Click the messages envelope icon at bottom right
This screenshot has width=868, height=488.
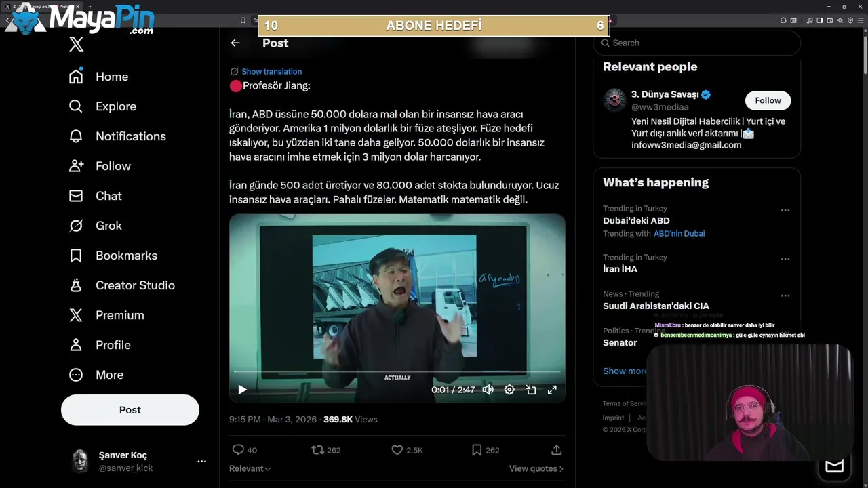pyautogui.click(x=834, y=466)
